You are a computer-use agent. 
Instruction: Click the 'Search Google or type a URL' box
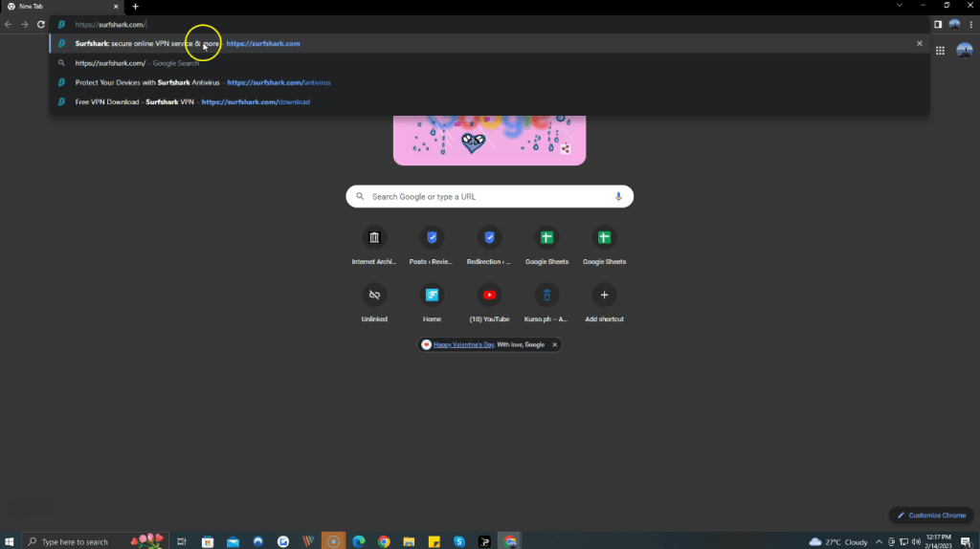[x=489, y=197]
